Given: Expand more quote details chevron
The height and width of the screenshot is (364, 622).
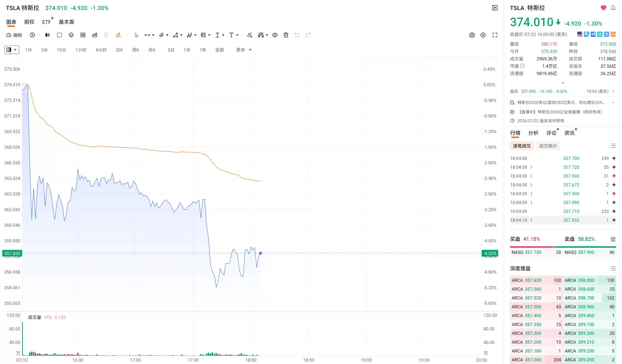Looking at the screenshot, I should [563, 83].
